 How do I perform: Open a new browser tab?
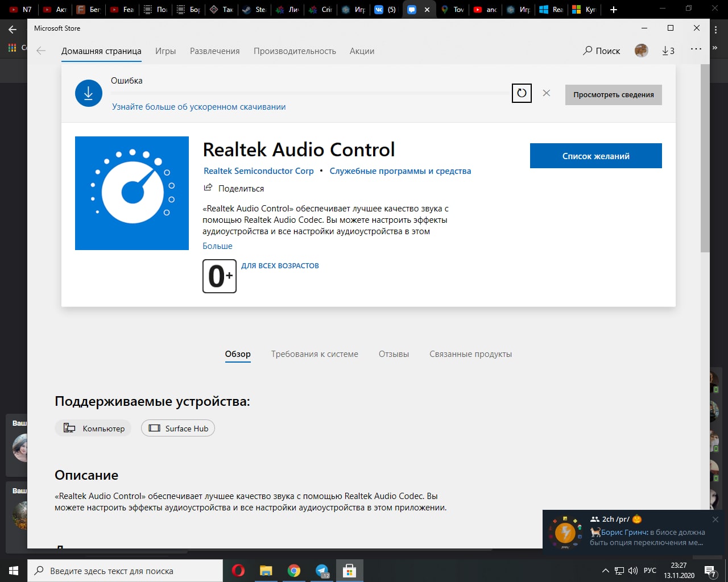click(613, 9)
